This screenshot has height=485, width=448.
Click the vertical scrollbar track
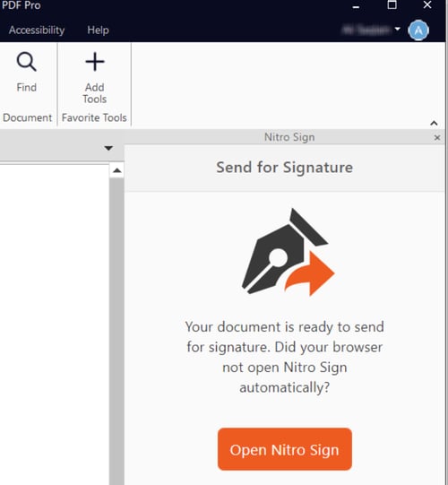(116, 331)
